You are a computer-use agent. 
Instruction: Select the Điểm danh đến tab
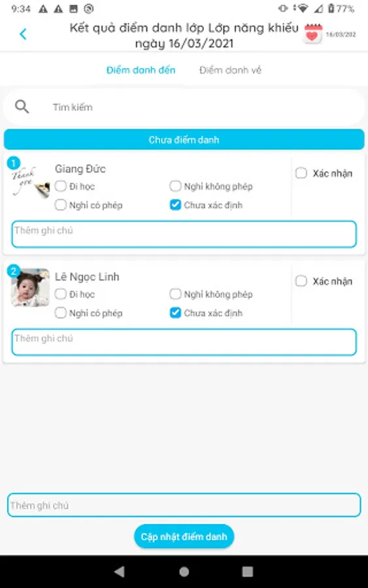click(141, 70)
